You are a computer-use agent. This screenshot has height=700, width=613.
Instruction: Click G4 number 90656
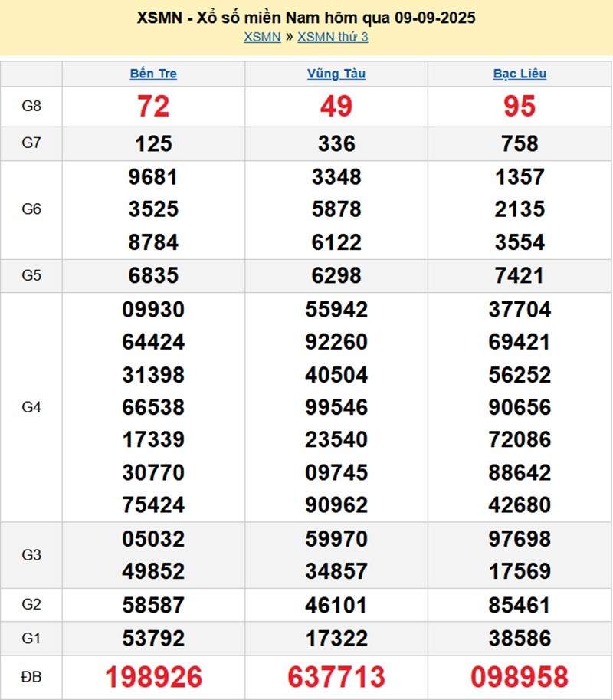point(520,407)
